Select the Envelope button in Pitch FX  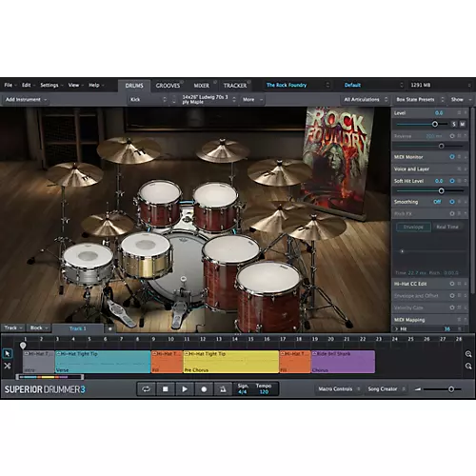pyautogui.click(x=413, y=227)
